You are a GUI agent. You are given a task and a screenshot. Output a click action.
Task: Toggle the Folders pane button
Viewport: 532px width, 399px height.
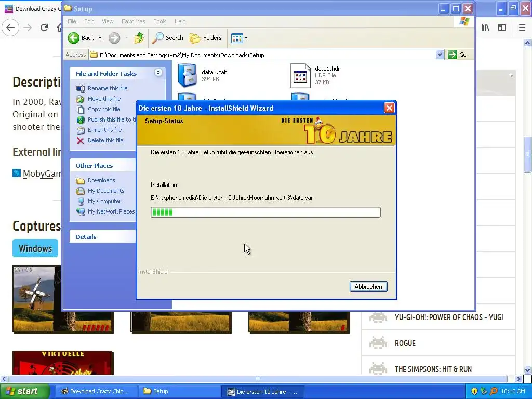206,38
